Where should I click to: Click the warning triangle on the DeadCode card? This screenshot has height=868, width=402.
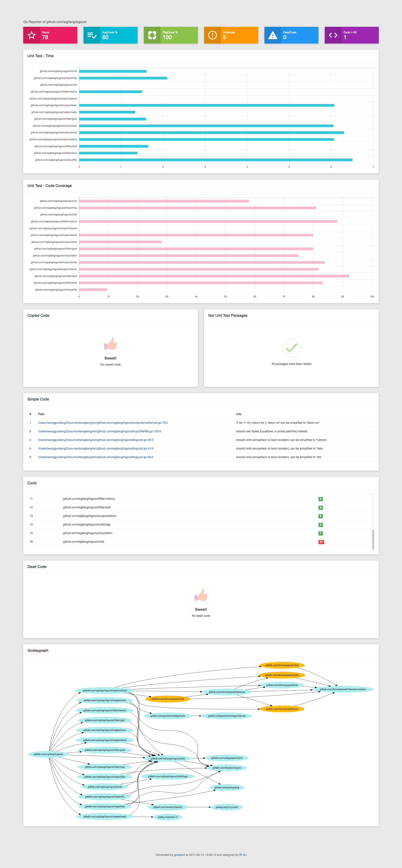point(273,35)
